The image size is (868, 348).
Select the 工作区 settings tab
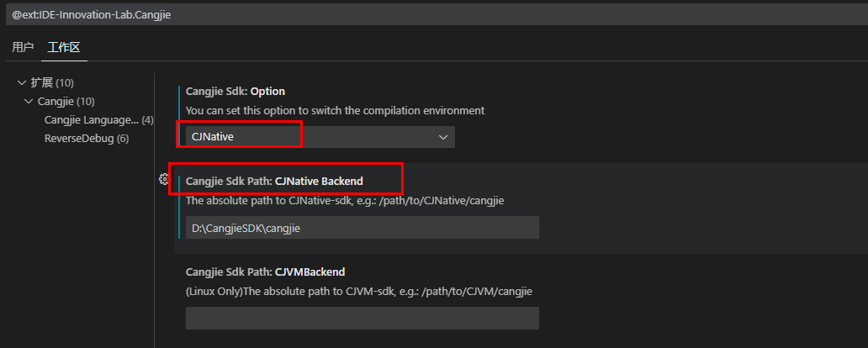(64, 47)
